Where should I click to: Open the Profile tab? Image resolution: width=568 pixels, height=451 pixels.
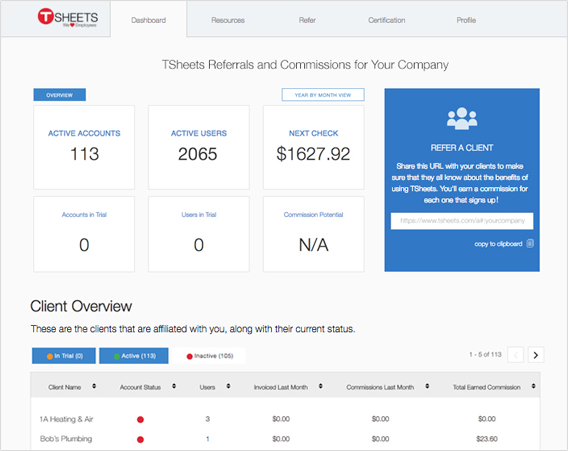[466, 20]
